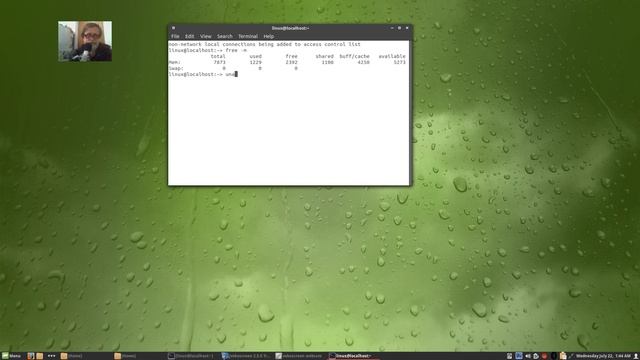Click the 'buff/cache' column header
The width and height of the screenshot is (640, 360).
(x=354, y=56)
